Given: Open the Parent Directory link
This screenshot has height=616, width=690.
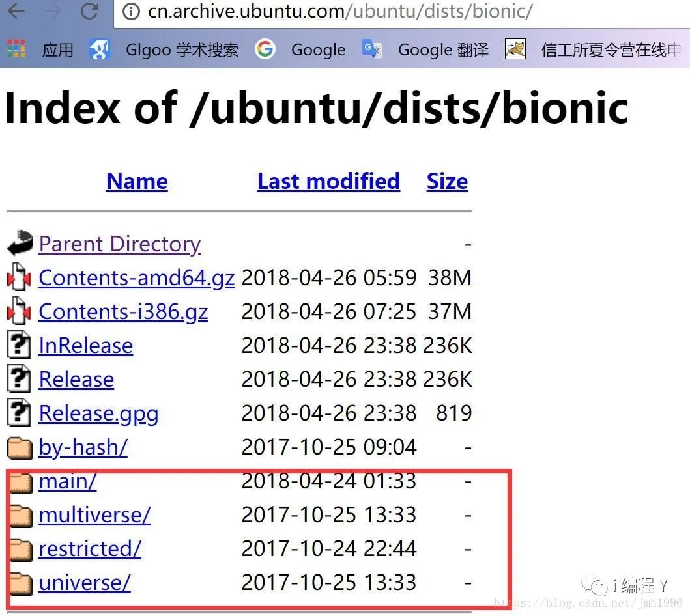Looking at the screenshot, I should click(x=120, y=244).
